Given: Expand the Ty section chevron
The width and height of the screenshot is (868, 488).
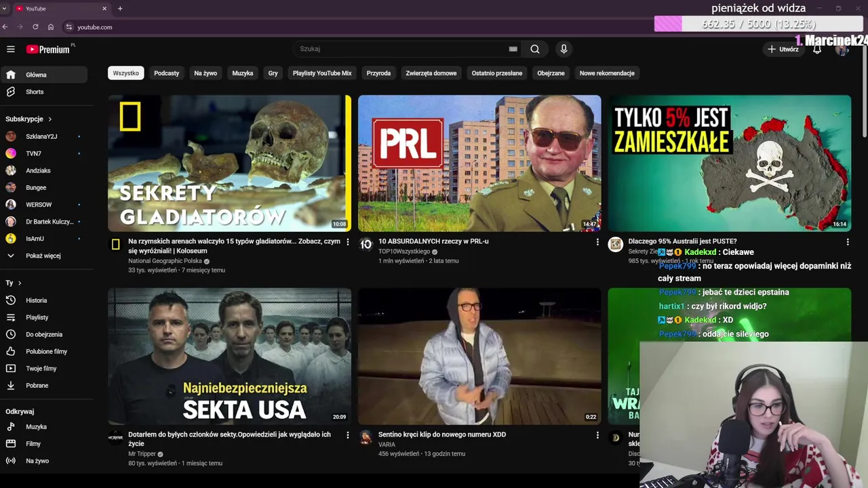Looking at the screenshot, I should (20, 283).
